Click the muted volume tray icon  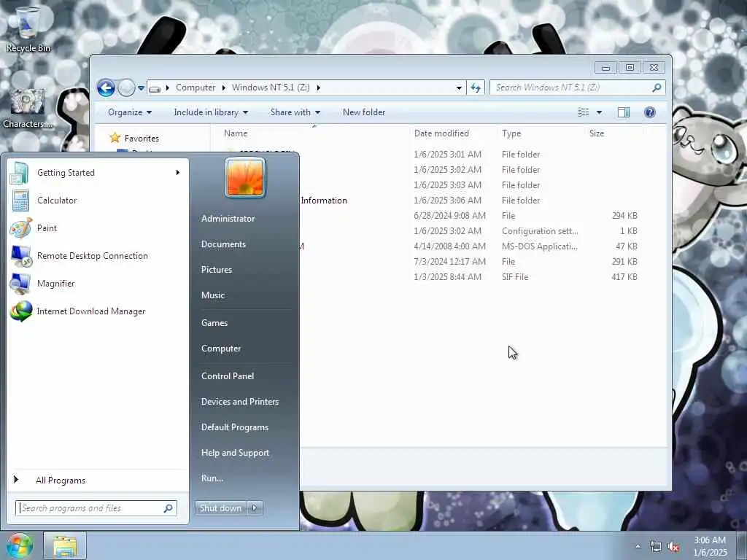673,547
